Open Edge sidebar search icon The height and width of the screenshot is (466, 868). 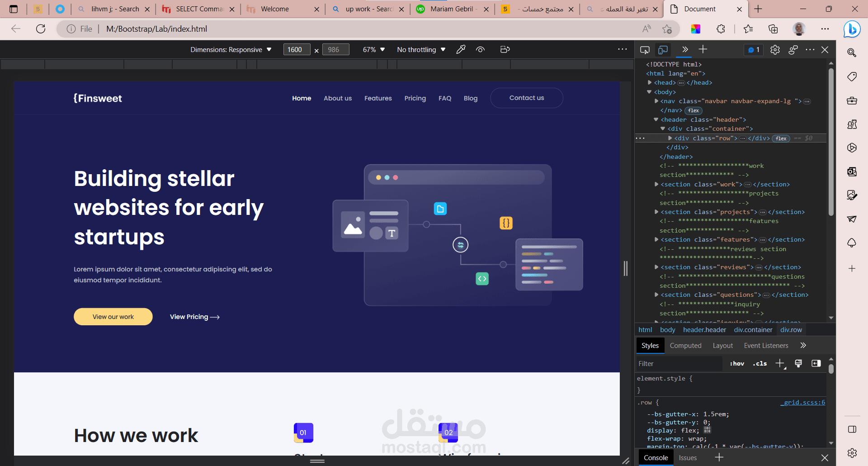click(852, 52)
